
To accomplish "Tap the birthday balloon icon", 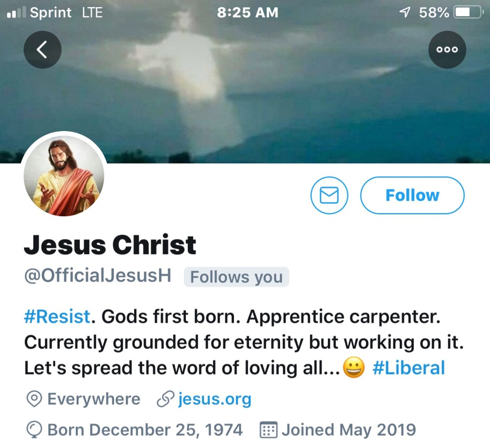I will point(34,430).
